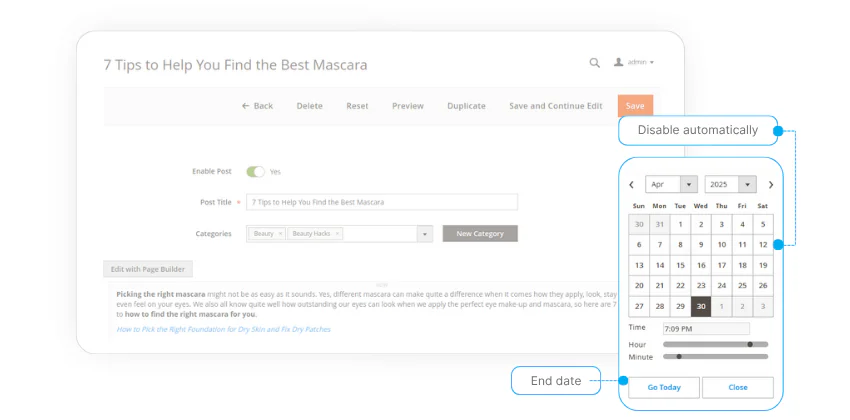
Task: Remove the Beauty category tag
Action: pyautogui.click(x=280, y=234)
